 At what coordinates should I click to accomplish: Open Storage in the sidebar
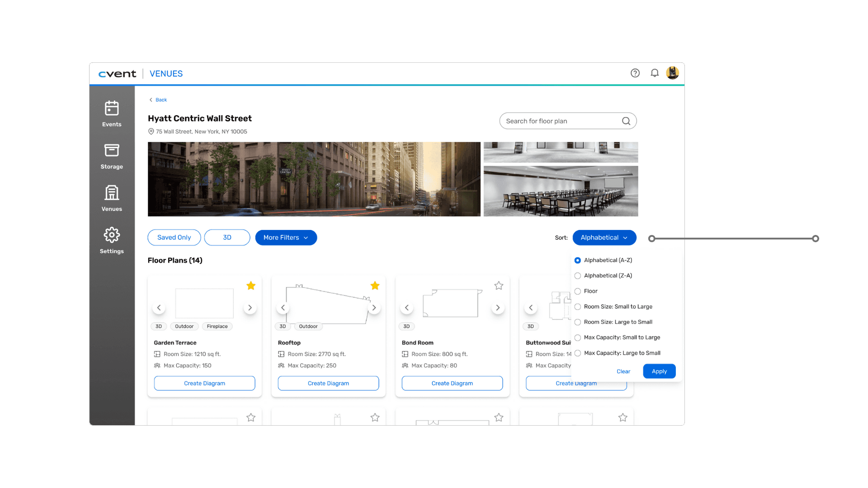[112, 156]
